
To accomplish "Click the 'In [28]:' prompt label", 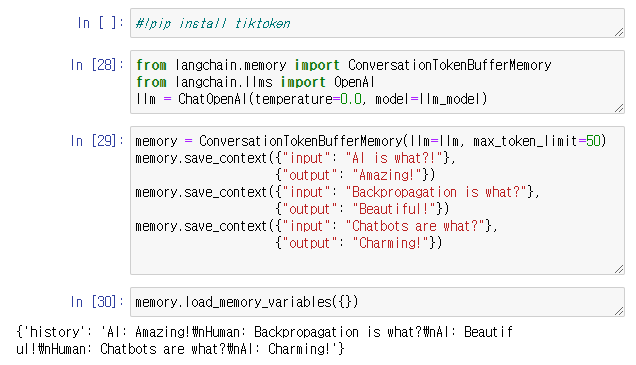I will click(x=97, y=65).
